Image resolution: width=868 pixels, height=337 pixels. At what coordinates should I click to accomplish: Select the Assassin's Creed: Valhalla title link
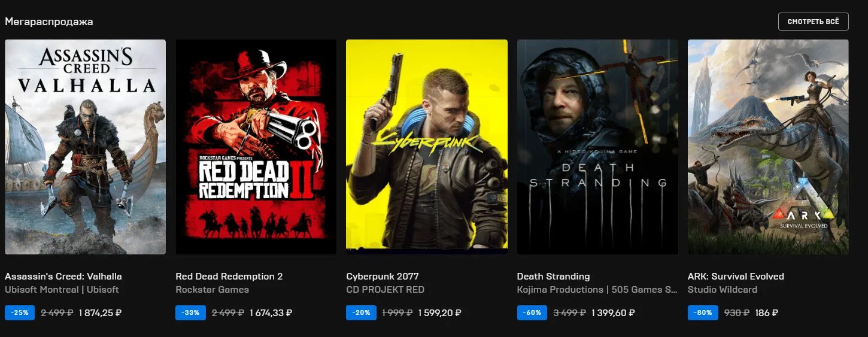63,277
